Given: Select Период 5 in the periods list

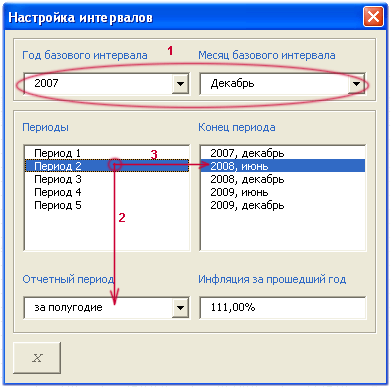Looking at the screenshot, I should pos(107,205).
